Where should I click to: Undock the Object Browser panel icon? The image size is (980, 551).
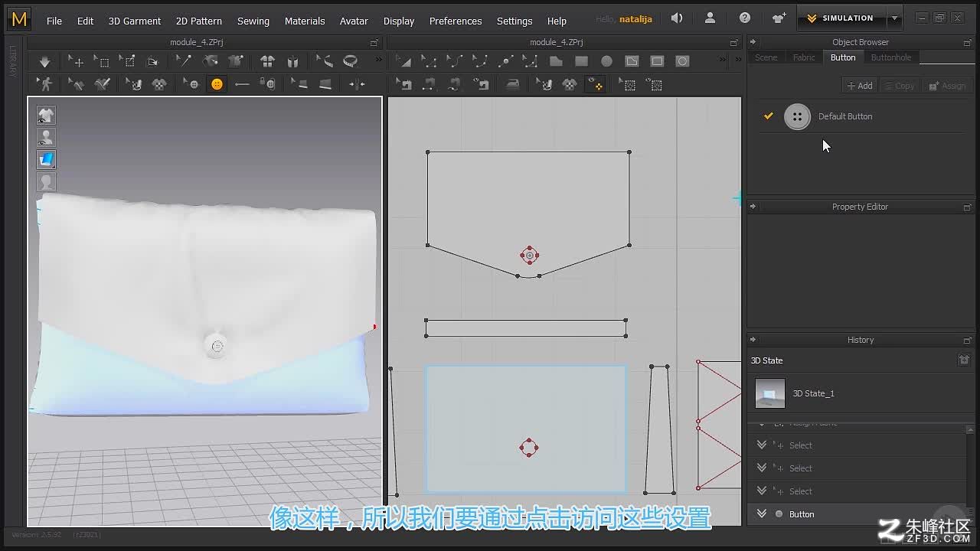click(967, 42)
